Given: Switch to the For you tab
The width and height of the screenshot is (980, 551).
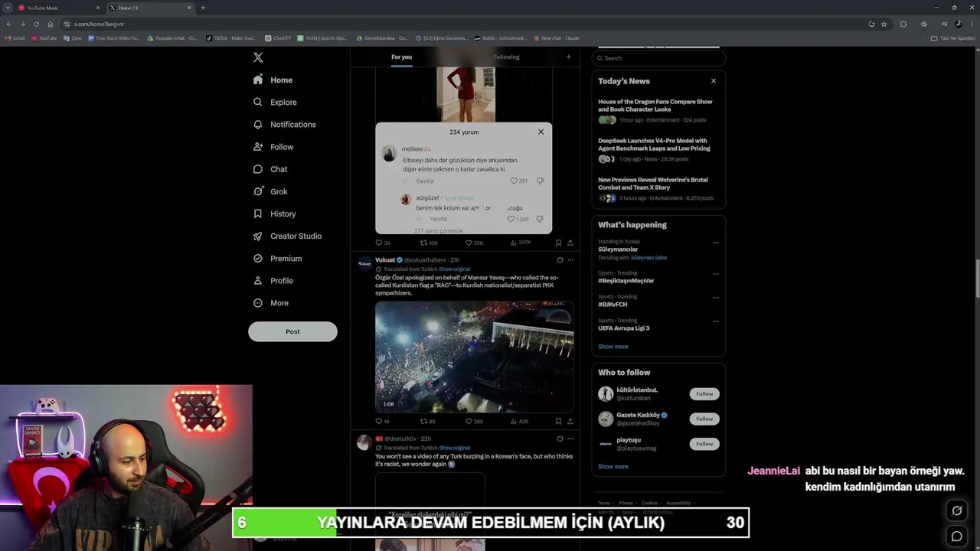Looking at the screenshot, I should point(401,57).
